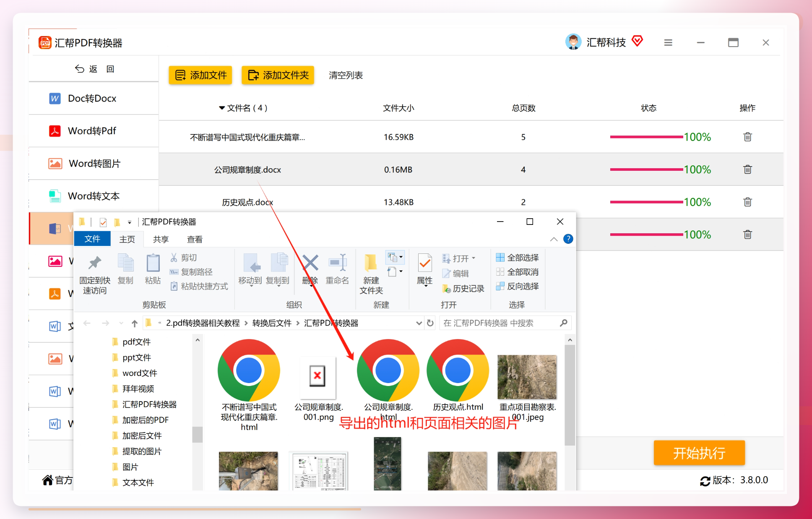The height and width of the screenshot is (519, 812).
Task: Delete the 不断谱写中国式现代化重庆篇章 row with trash icon
Action: coord(747,137)
